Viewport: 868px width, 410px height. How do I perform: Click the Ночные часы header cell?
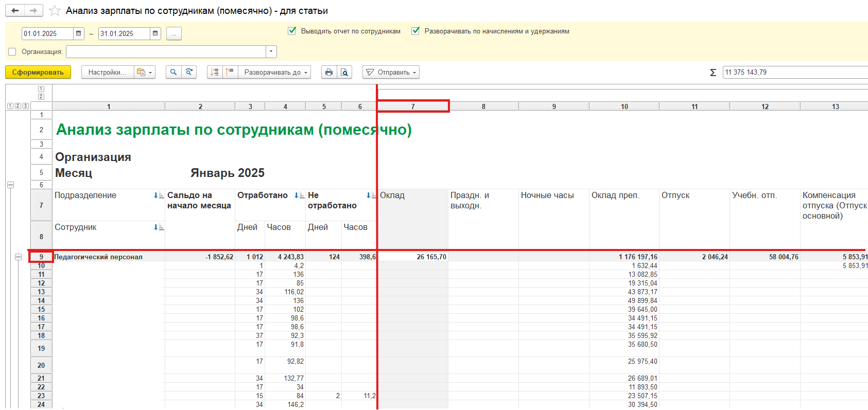coord(554,219)
